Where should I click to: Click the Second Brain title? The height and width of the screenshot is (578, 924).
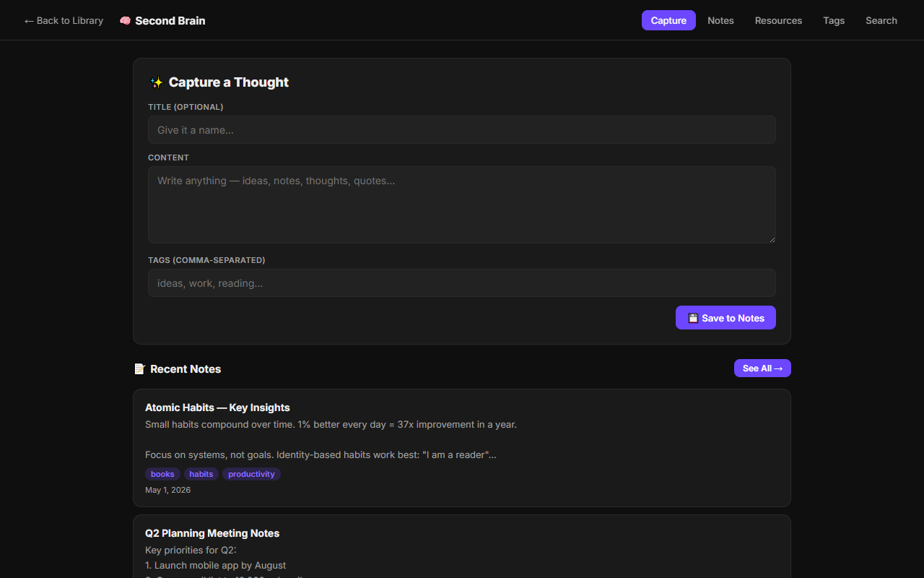[170, 21]
